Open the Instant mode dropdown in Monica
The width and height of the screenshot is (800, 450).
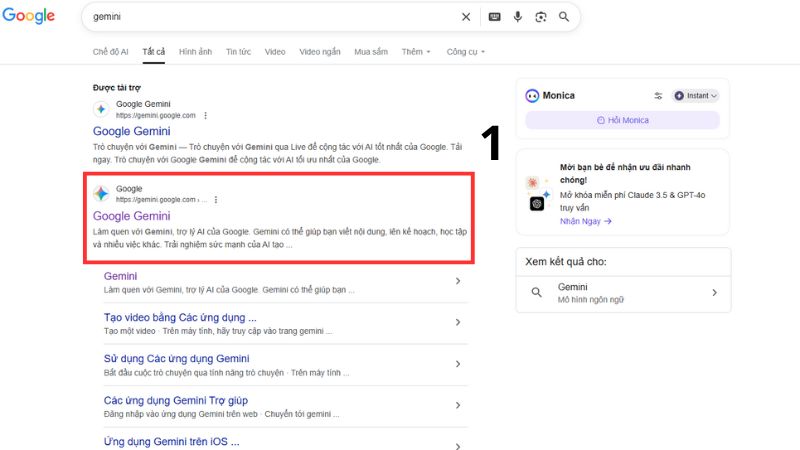click(696, 96)
